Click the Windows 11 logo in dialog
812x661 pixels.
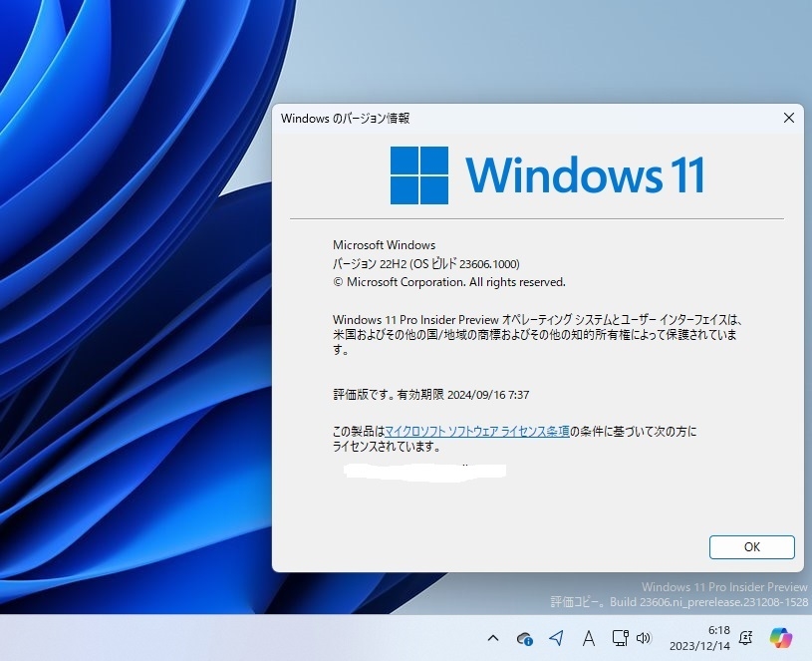click(x=547, y=175)
